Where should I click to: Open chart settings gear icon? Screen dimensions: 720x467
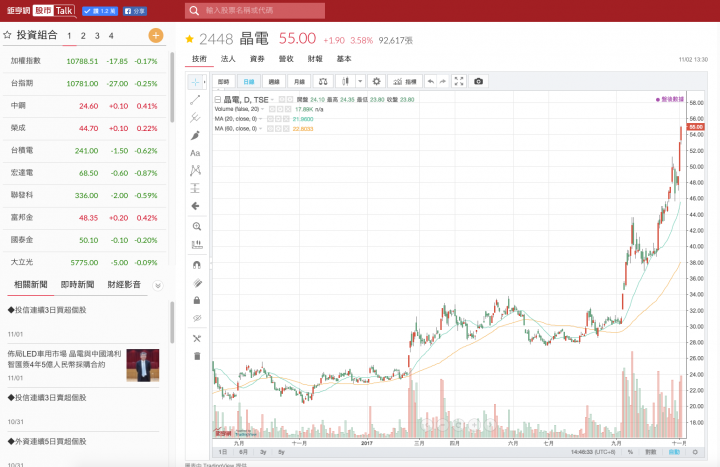(x=377, y=81)
